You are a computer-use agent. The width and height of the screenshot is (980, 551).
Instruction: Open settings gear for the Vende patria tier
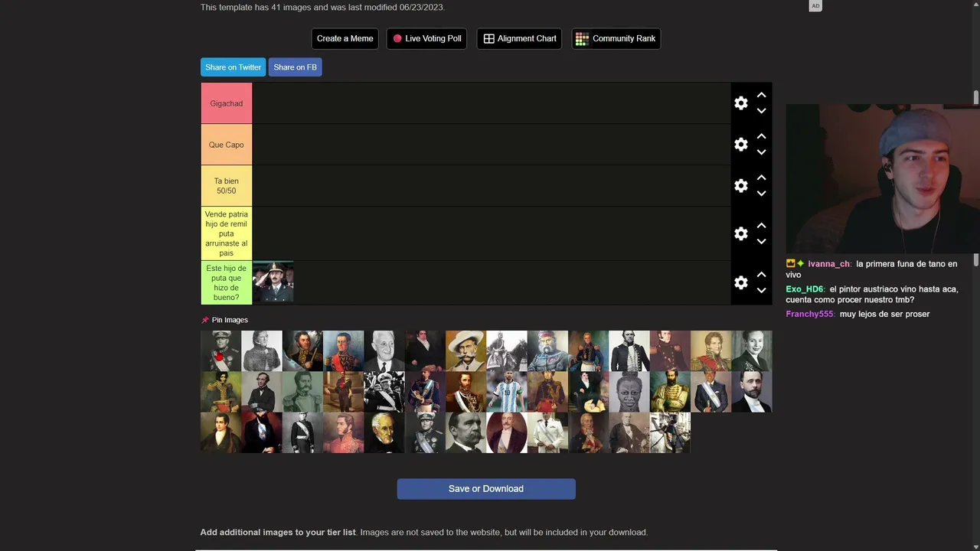point(740,233)
